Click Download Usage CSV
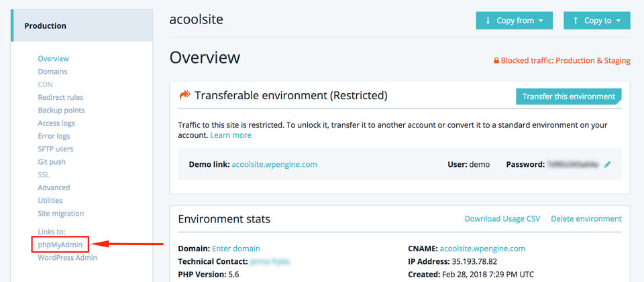The height and width of the screenshot is (282, 644). point(502,219)
